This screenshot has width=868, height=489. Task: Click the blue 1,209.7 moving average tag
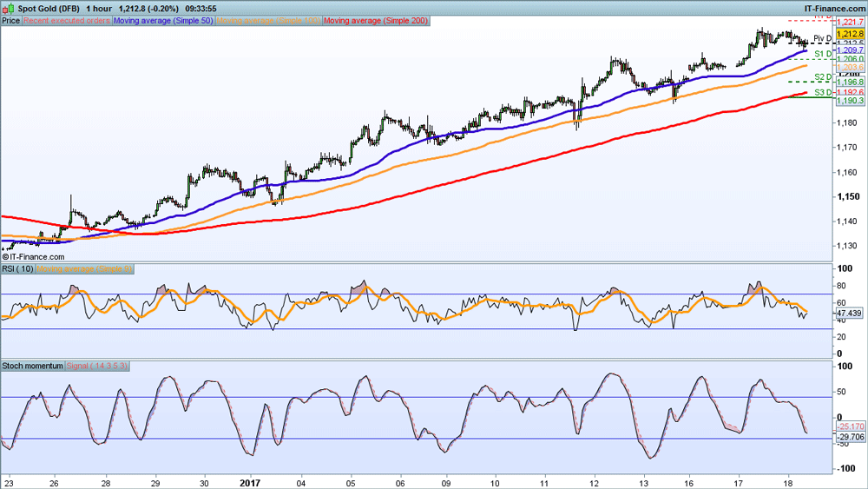[x=850, y=50]
